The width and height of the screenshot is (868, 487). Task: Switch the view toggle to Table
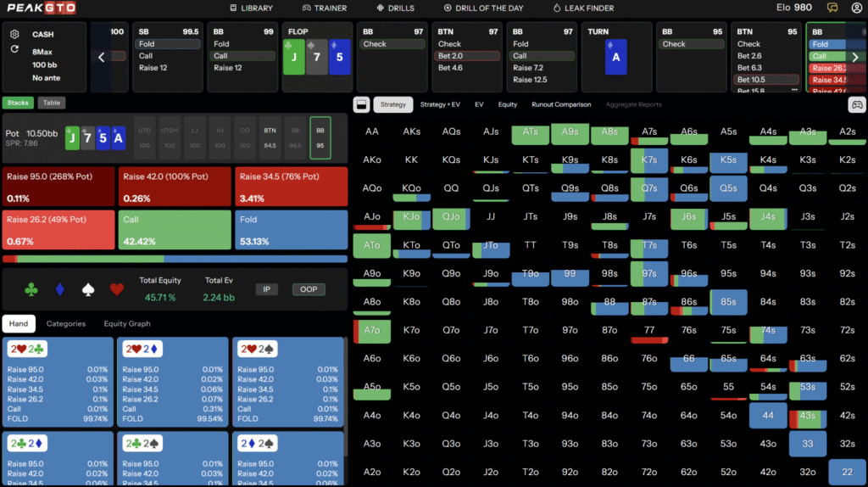(52, 103)
